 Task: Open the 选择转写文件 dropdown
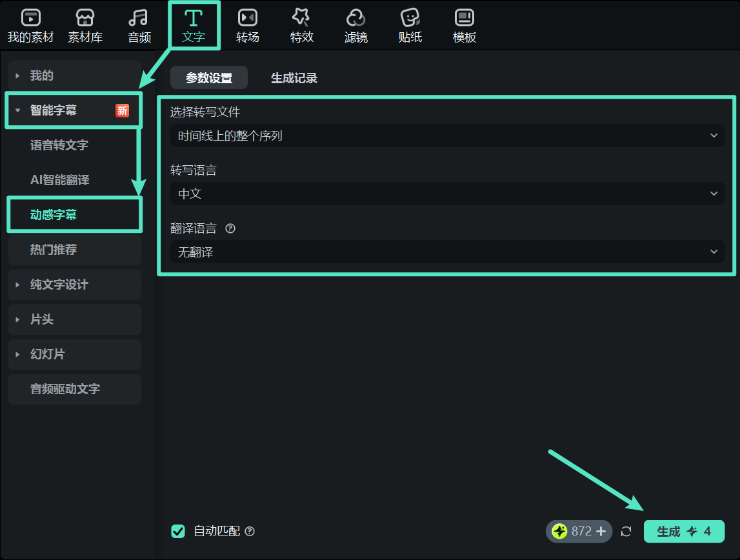(x=447, y=135)
